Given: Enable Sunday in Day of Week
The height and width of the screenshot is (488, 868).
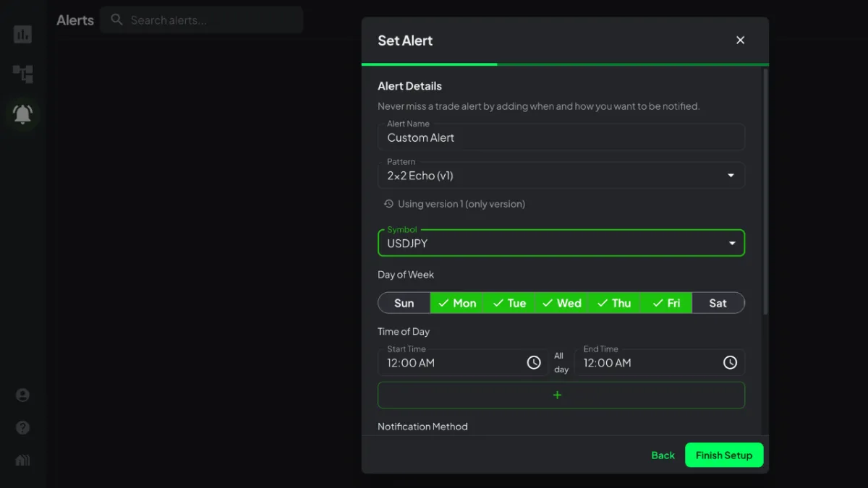Looking at the screenshot, I should coord(404,303).
